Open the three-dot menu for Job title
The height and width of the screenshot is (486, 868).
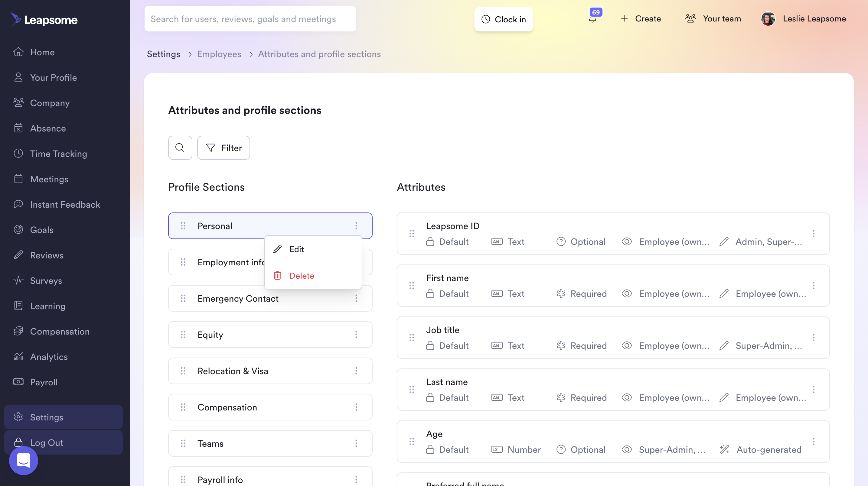click(814, 338)
